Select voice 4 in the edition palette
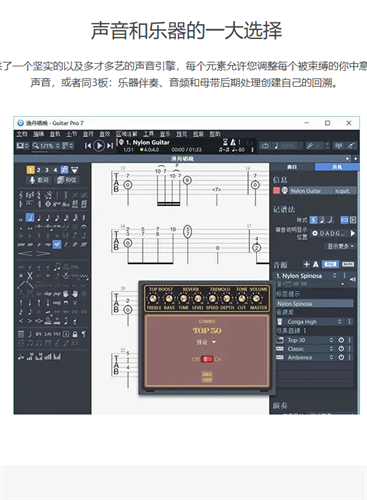The height and width of the screenshot is (500, 367). pyautogui.click(x=55, y=170)
